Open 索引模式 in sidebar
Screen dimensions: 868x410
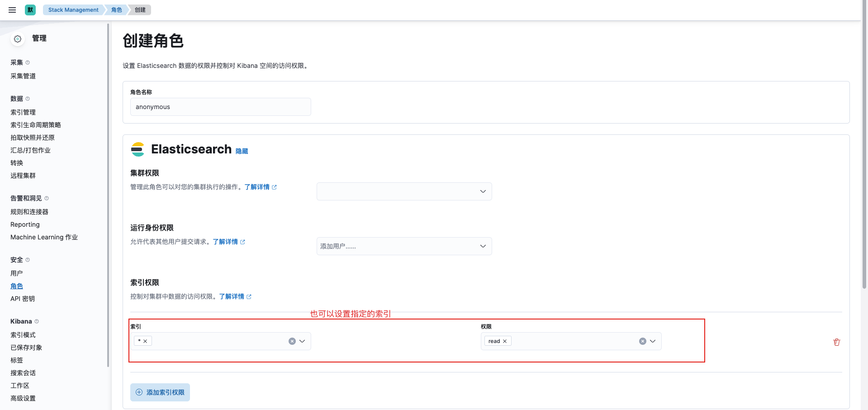tap(23, 335)
